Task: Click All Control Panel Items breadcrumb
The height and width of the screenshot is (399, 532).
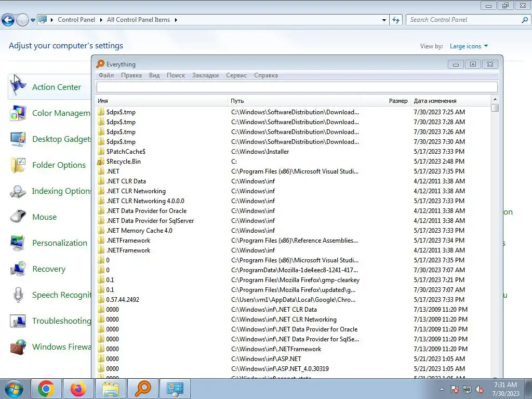Action: coord(138,20)
